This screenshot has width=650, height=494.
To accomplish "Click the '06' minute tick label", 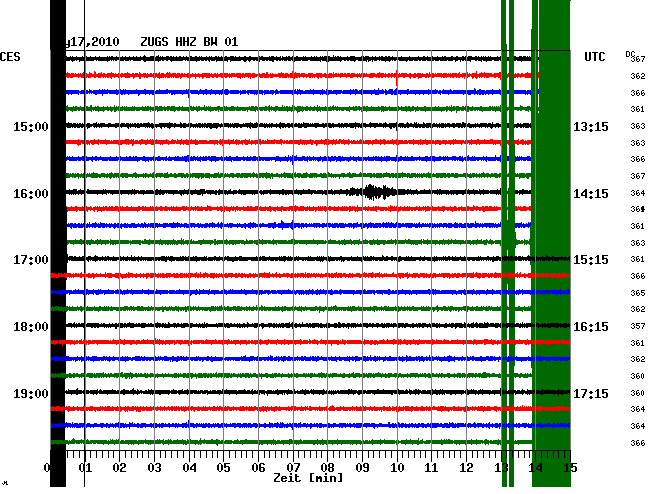I will tap(258, 467).
